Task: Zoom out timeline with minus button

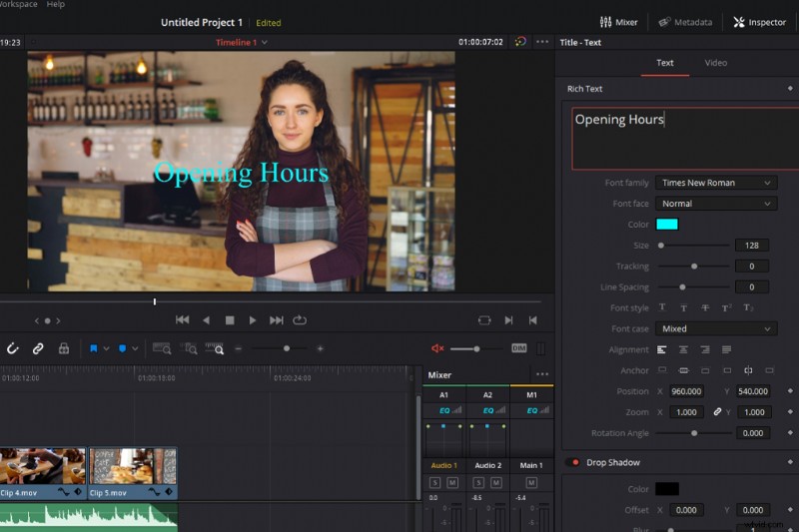Action: tap(238, 348)
